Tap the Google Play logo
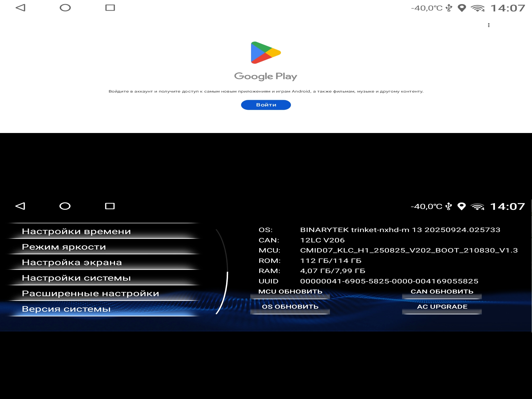This screenshot has height=399, width=532. [266, 53]
